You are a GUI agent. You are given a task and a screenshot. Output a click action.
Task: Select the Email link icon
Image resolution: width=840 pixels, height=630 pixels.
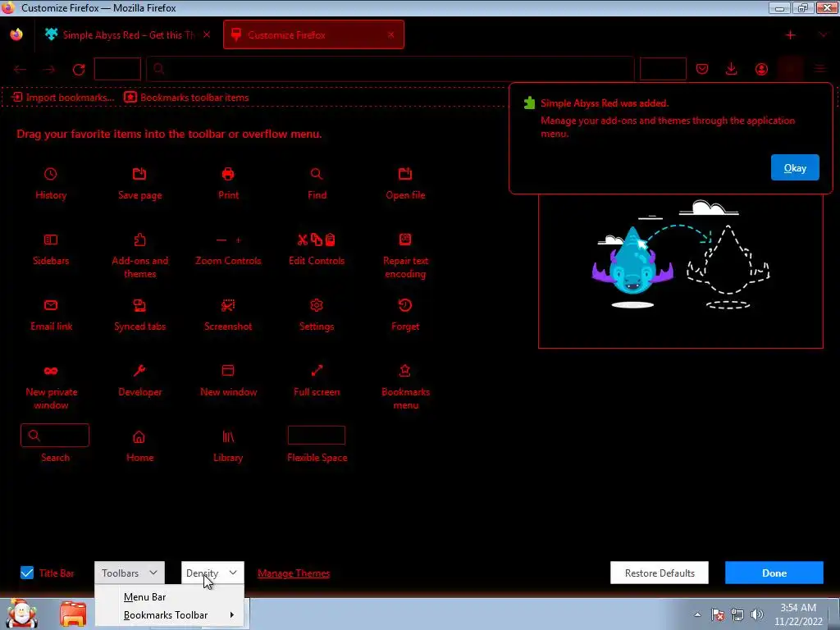tap(50, 305)
